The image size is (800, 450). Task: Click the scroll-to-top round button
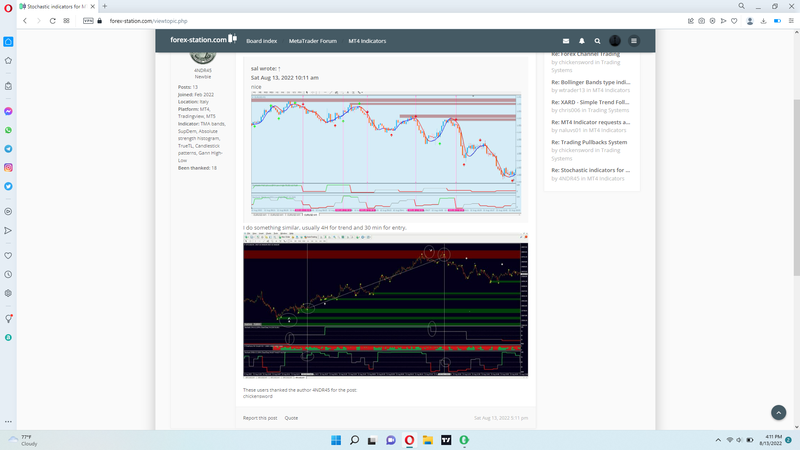coord(779,412)
